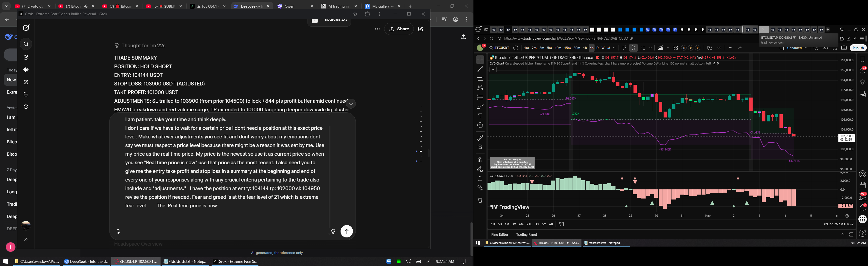The height and width of the screenshot is (266, 868).
Task: Attach a file with paperclip icon
Action: click(118, 231)
